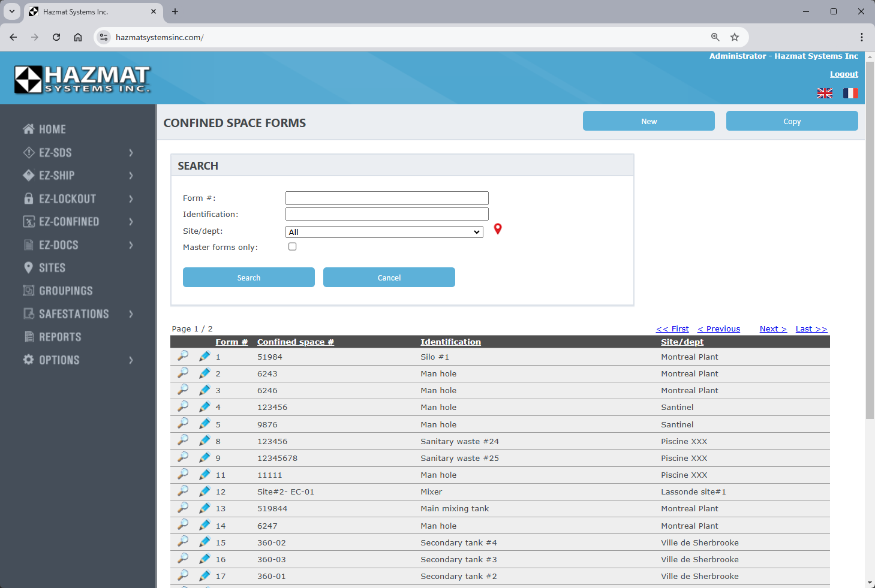
Task: Switch to French using the French flag
Action: click(850, 93)
